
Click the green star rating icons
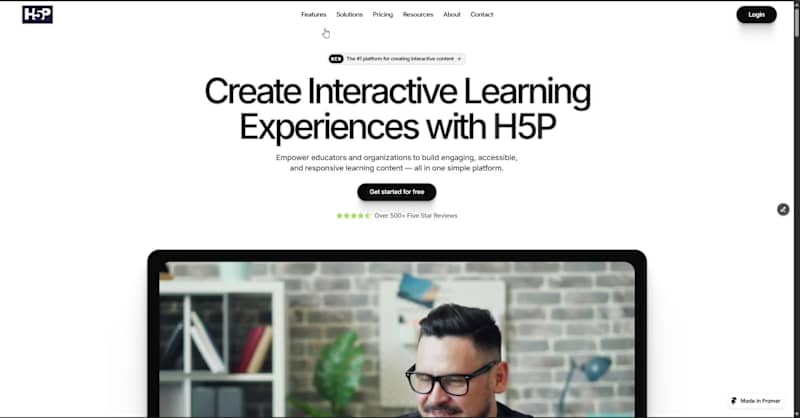tap(354, 215)
